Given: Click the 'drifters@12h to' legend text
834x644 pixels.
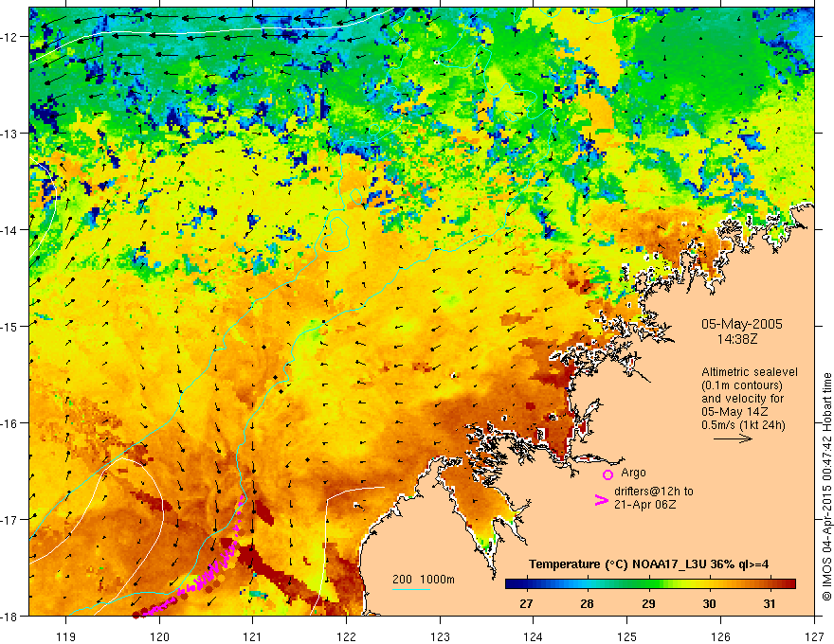Looking at the screenshot, I should [x=654, y=492].
